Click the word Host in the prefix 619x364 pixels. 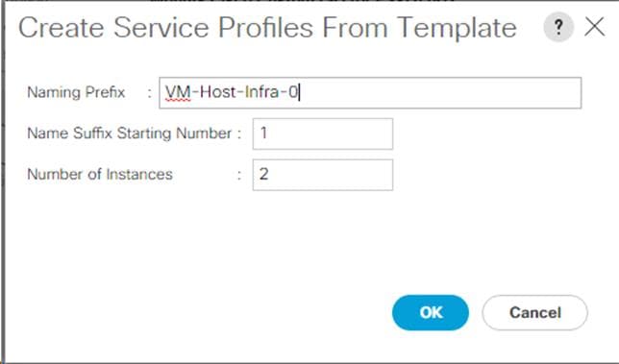(218, 92)
